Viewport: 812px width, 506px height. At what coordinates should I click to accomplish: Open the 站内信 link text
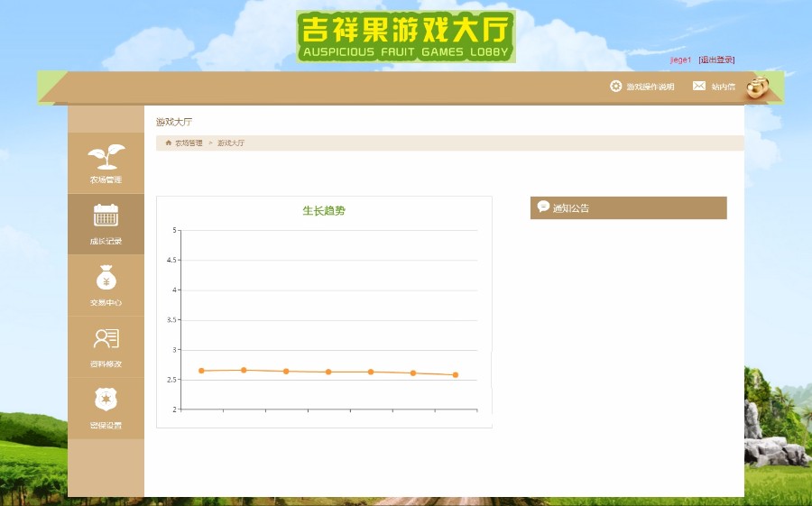(723, 87)
